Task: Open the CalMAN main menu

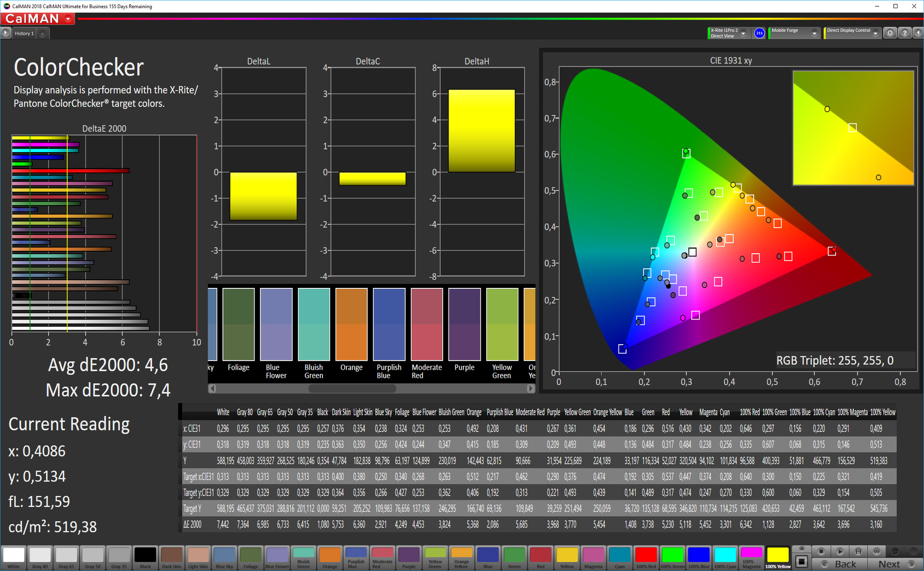Action: click(38, 19)
